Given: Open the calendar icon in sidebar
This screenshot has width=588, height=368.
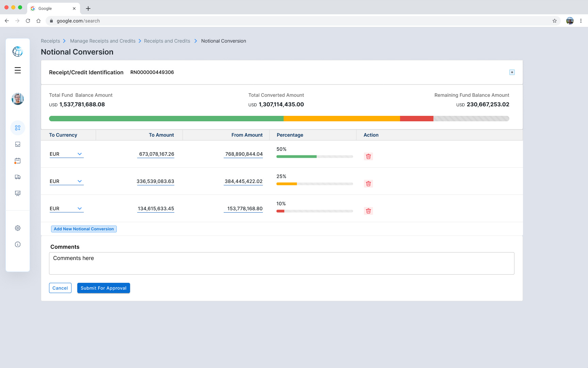Looking at the screenshot, I should point(18,160).
